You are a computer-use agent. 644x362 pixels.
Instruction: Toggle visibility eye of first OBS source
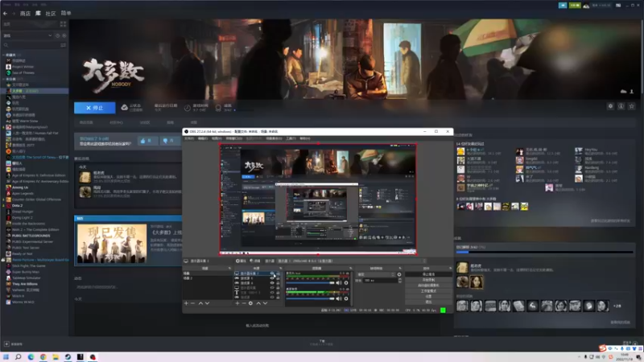click(272, 274)
